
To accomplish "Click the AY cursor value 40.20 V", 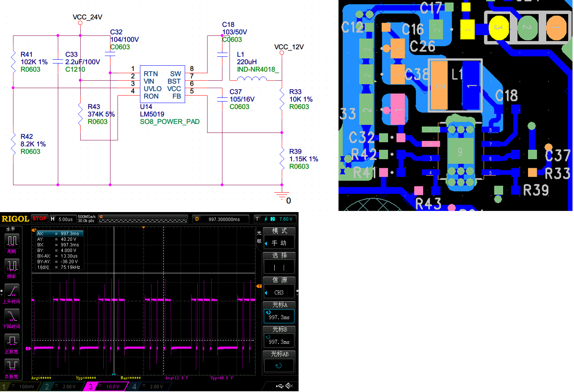I will click(68, 239).
